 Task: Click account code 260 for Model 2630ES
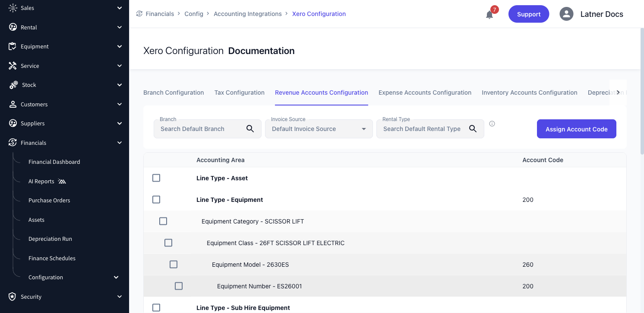tap(528, 265)
